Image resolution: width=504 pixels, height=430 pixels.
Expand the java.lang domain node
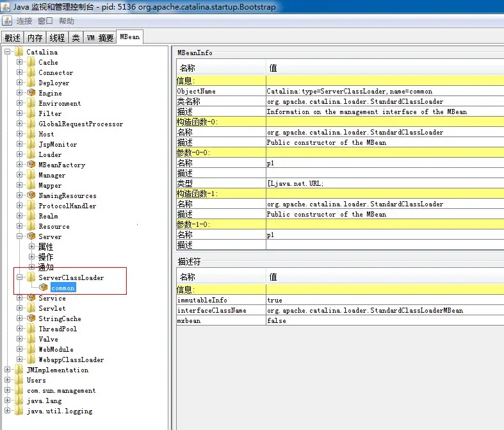[8, 400]
